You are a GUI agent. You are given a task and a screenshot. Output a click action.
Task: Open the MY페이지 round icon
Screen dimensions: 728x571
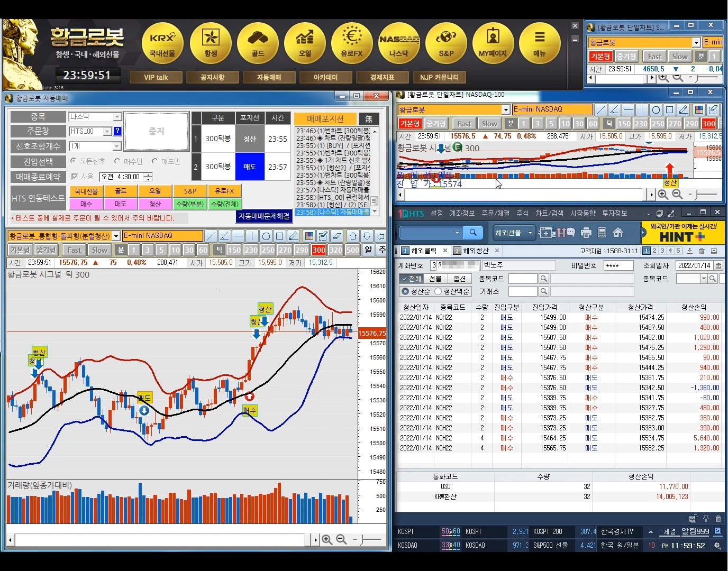pos(493,43)
